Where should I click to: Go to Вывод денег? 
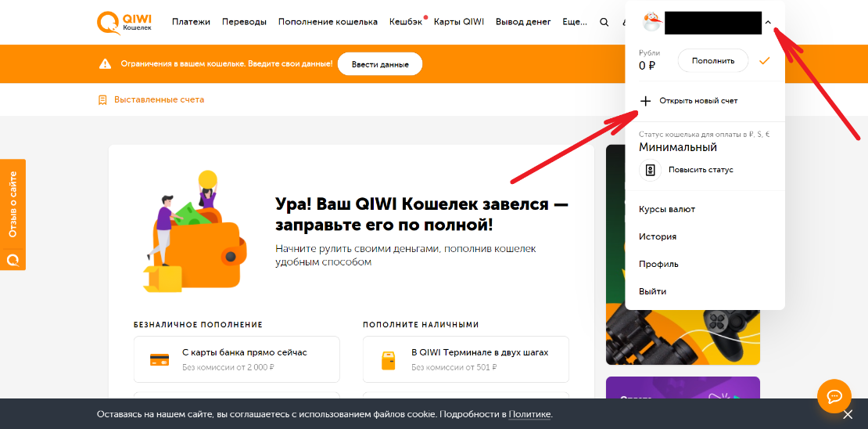coord(523,22)
